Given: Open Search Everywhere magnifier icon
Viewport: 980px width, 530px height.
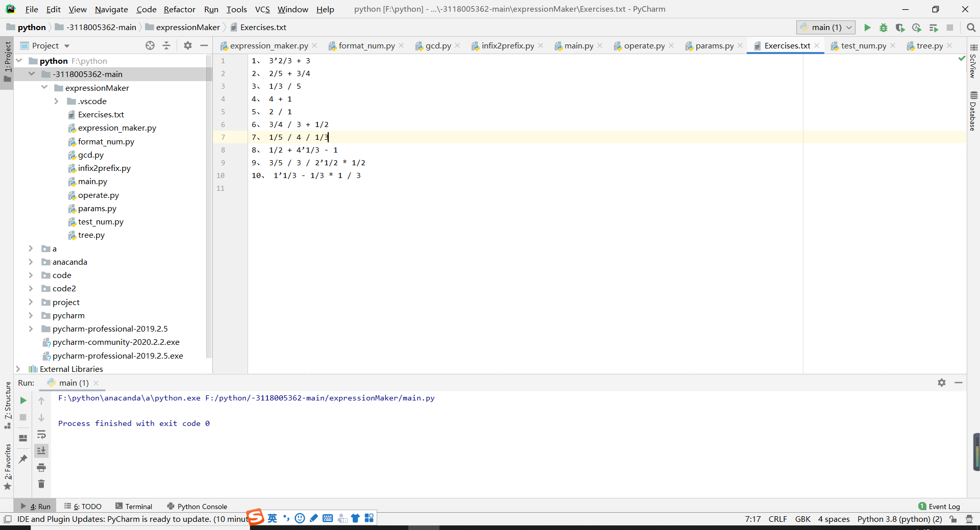Looking at the screenshot, I should 971,28.
